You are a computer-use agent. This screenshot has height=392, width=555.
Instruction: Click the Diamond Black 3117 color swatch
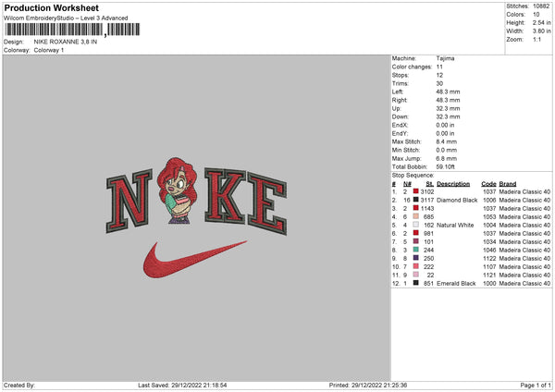pos(416,200)
